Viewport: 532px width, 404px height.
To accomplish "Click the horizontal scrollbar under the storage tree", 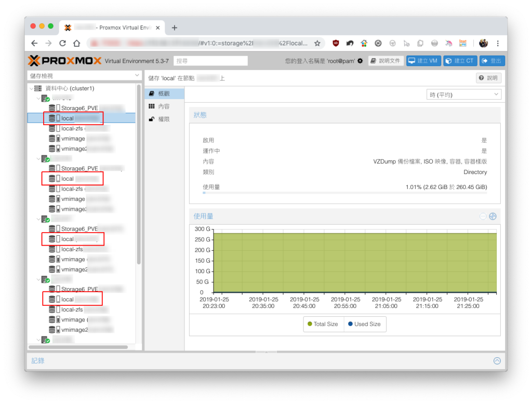I will coord(78,347).
